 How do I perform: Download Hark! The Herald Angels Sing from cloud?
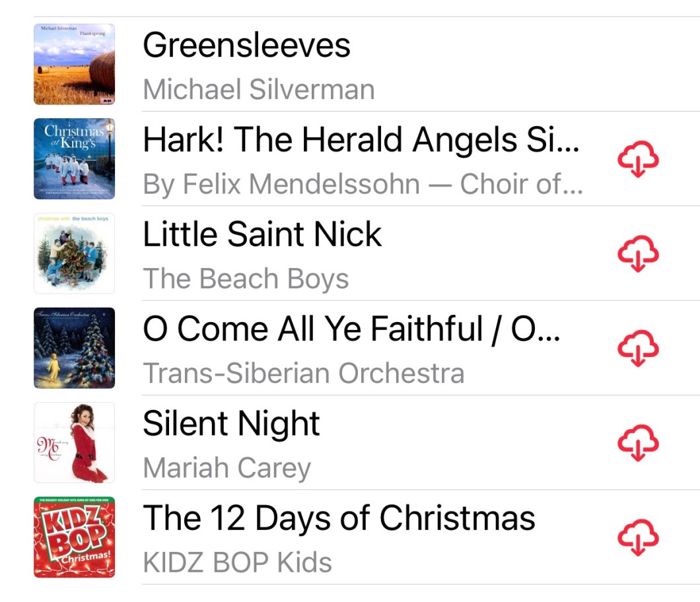(x=638, y=160)
